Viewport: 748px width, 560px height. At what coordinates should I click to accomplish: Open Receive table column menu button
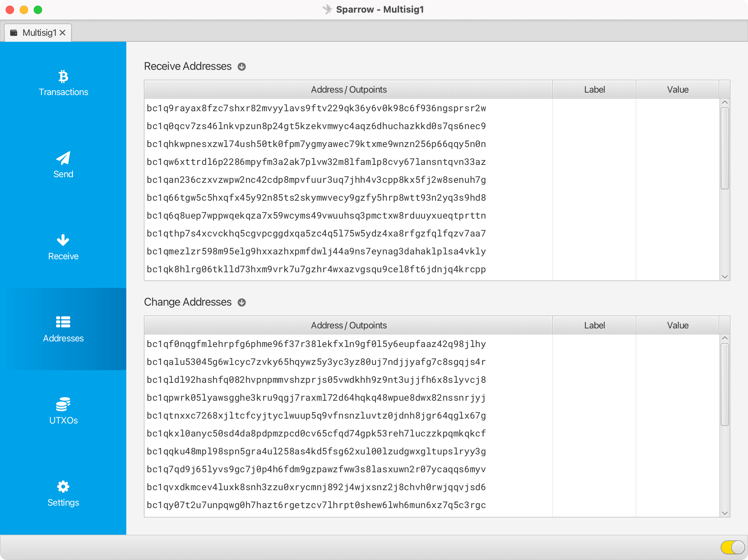coord(724,89)
